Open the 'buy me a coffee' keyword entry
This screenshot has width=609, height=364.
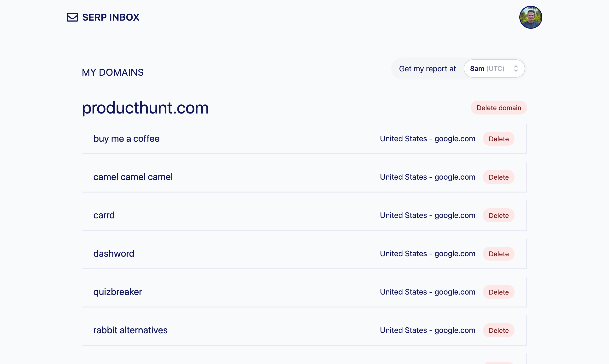tap(126, 139)
